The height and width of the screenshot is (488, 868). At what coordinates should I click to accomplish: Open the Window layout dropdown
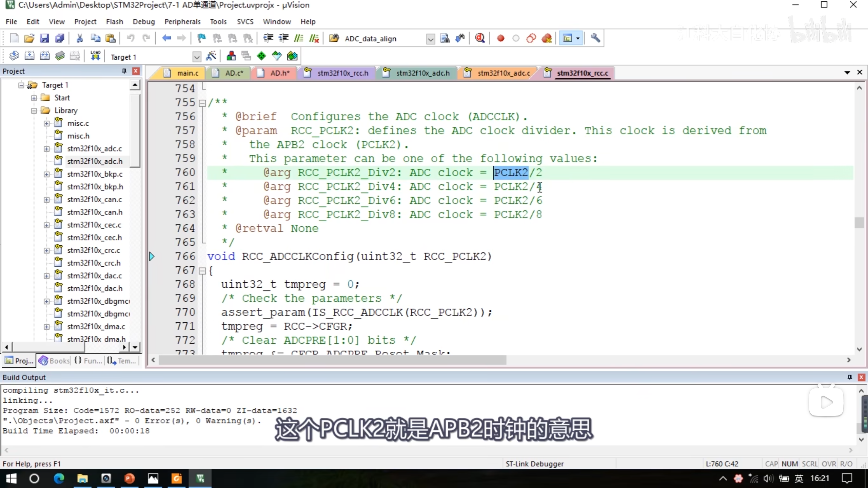[578, 38]
